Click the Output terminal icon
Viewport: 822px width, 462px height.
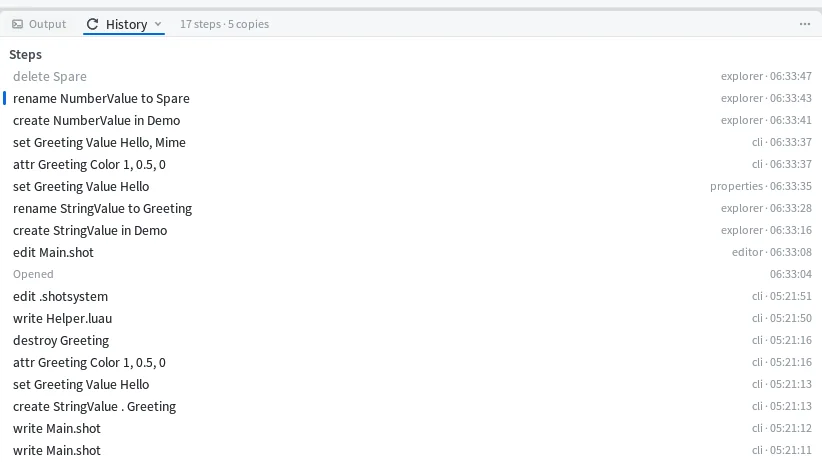click(17, 24)
